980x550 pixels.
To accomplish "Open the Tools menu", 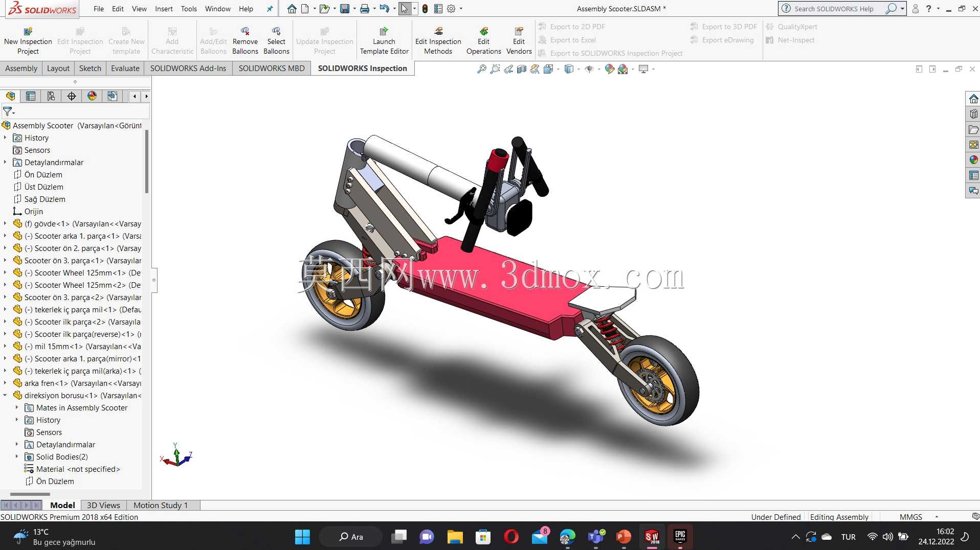I will (189, 9).
